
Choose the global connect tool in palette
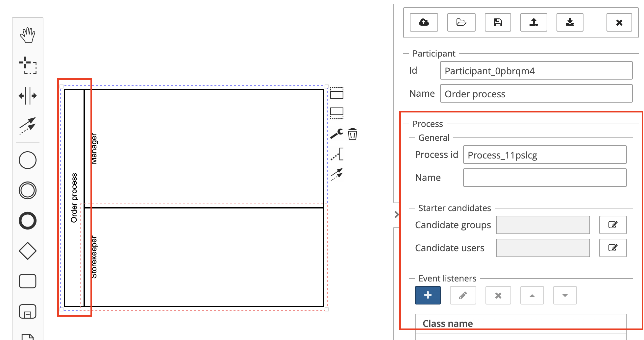[28, 126]
